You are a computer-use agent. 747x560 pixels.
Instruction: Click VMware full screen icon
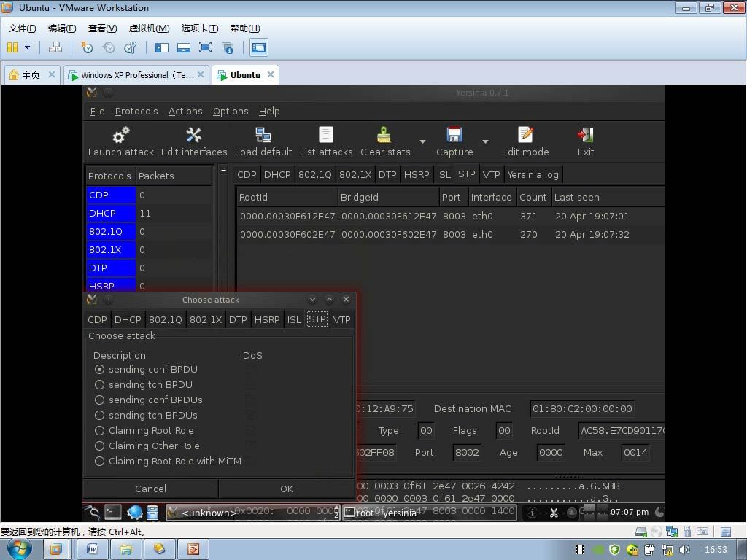[205, 47]
